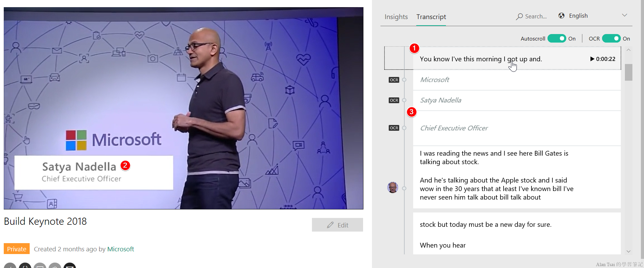Image resolution: width=644 pixels, height=268 pixels.
Task: Click the transcript scrollbar thumb
Action: pos(628,72)
